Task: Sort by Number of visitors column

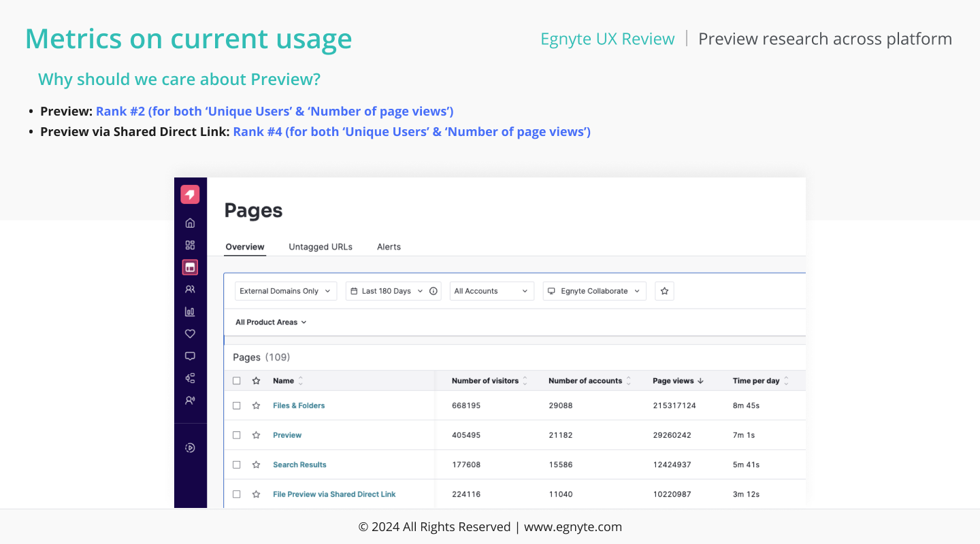Action: (x=490, y=381)
